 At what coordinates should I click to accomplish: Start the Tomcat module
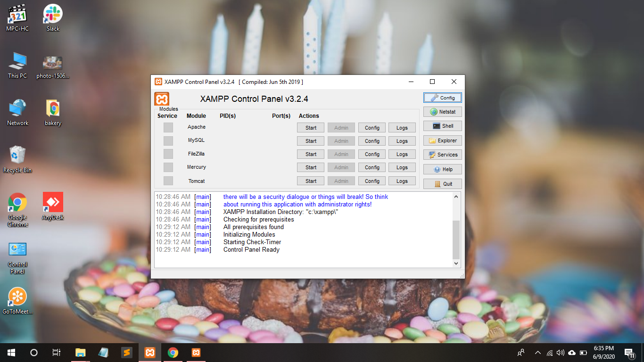(311, 181)
